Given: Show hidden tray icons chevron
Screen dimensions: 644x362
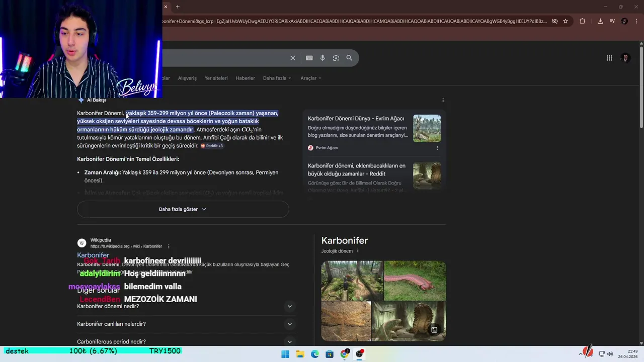Looking at the screenshot, I should tap(580, 354).
